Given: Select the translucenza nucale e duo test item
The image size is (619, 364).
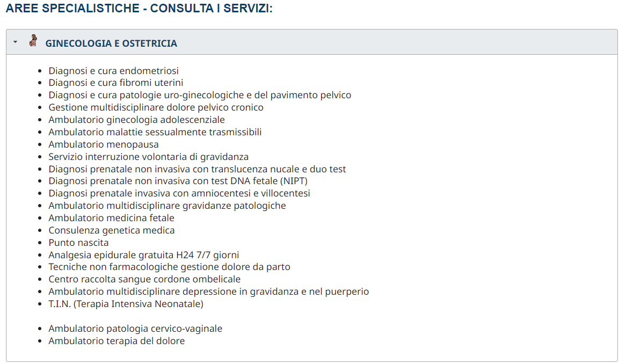Looking at the screenshot, I should (x=197, y=169).
